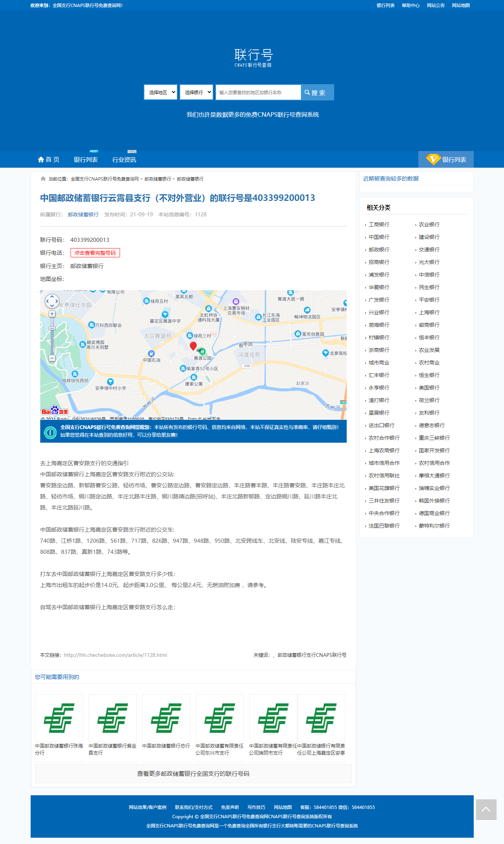
Task: Click the 邮政储蓄银行 所属银行 link
Action: click(83, 215)
